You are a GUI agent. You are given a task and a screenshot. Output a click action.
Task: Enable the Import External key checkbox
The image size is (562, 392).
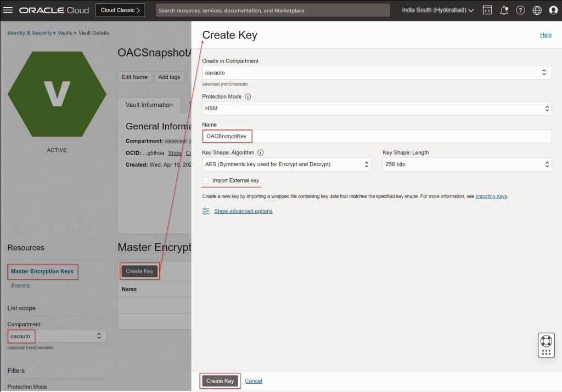[207, 181]
